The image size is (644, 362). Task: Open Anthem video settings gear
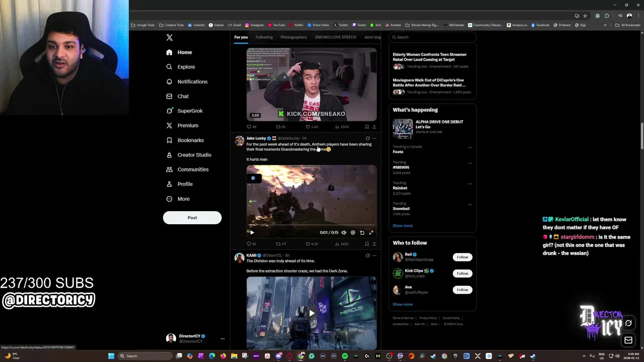pyautogui.click(x=353, y=232)
